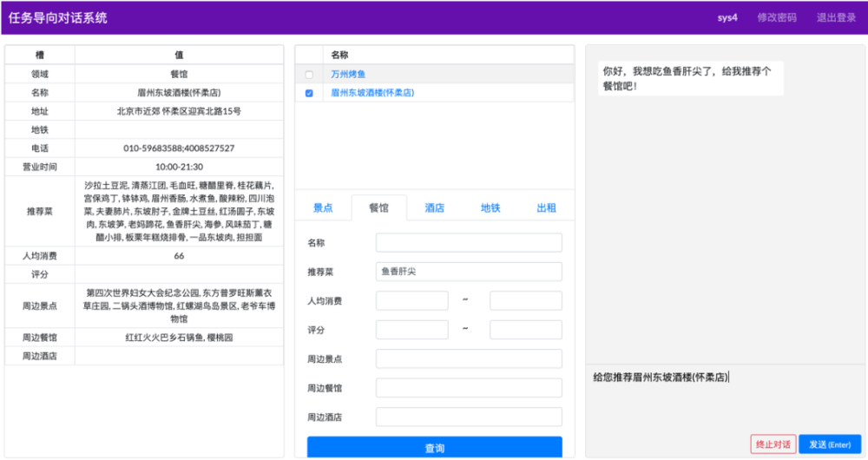
Task: Click the user chat message about 鱼香肝尖
Action: [x=690, y=78]
